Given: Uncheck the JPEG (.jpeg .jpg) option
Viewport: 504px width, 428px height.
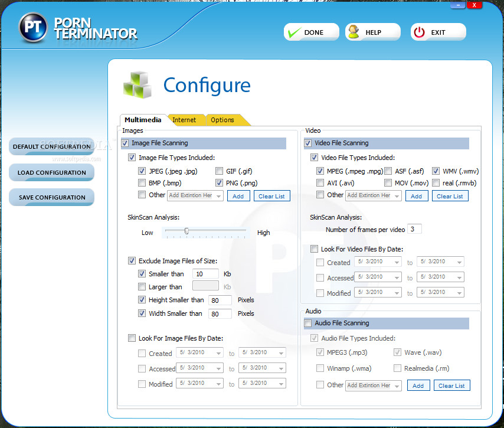Looking at the screenshot, I should pyautogui.click(x=142, y=171).
